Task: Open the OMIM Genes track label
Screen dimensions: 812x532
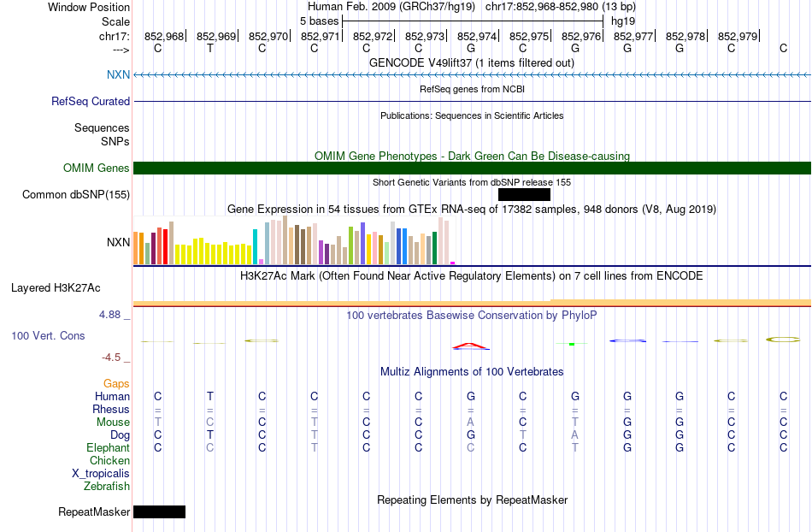Action: tap(97, 168)
